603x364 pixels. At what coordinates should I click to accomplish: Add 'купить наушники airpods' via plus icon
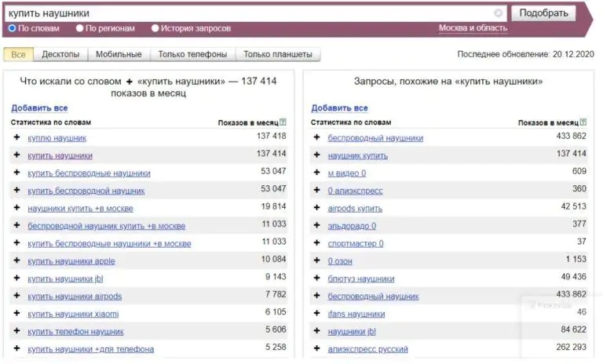coord(16,296)
